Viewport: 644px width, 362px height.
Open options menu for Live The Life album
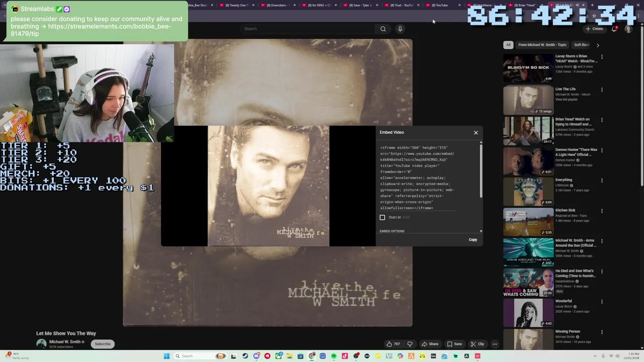pyautogui.click(x=602, y=89)
